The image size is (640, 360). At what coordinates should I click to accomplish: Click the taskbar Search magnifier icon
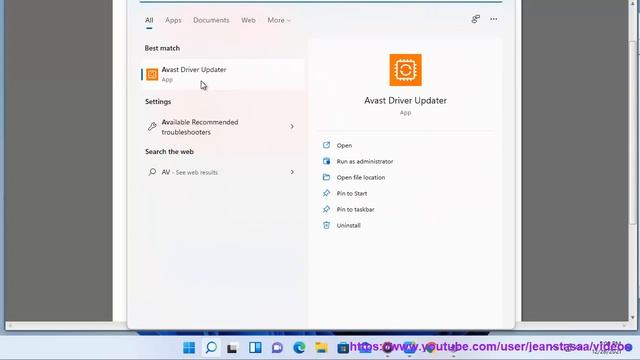point(211,348)
